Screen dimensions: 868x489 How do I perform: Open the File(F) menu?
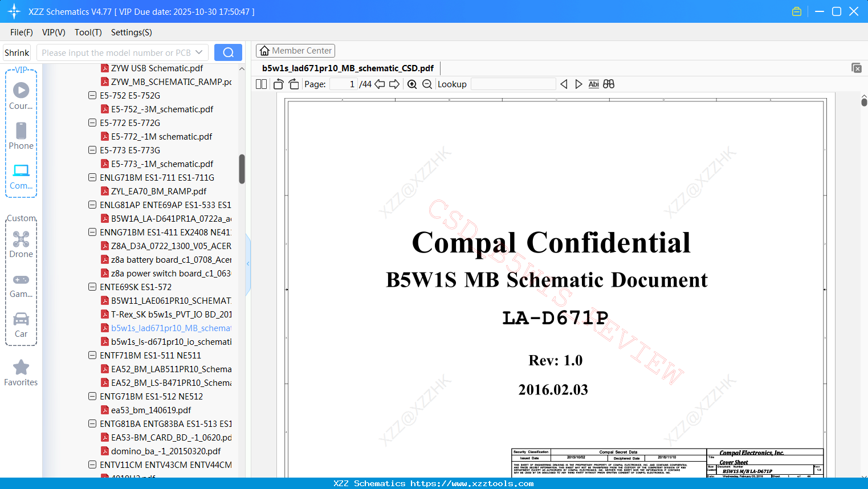pyautogui.click(x=22, y=32)
